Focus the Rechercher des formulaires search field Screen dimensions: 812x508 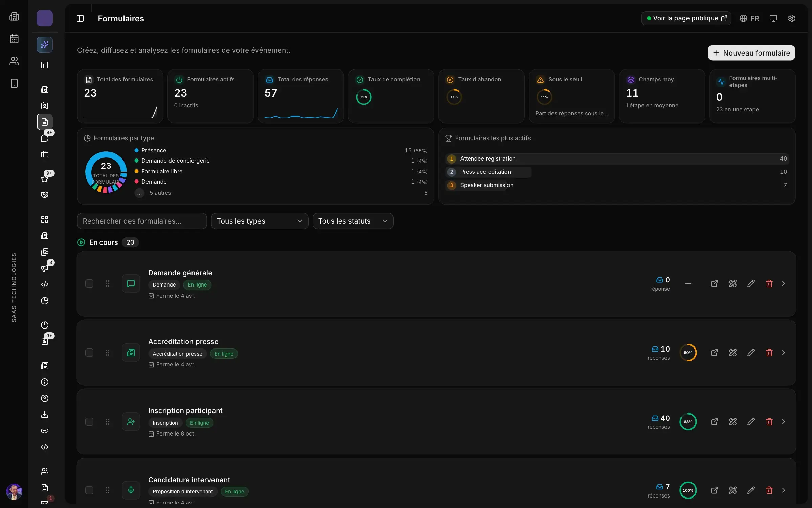click(x=142, y=221)
